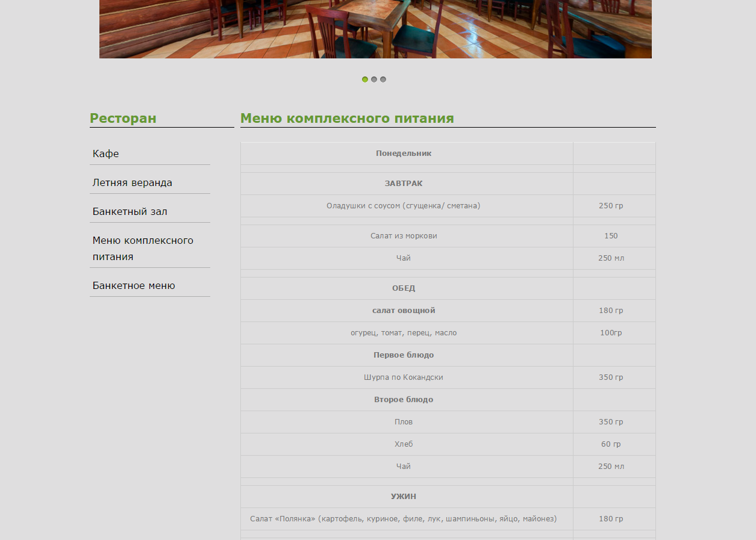Click the 150 value for carrot salad
This screenshot has height=540, width=756.
pos(611,236)
